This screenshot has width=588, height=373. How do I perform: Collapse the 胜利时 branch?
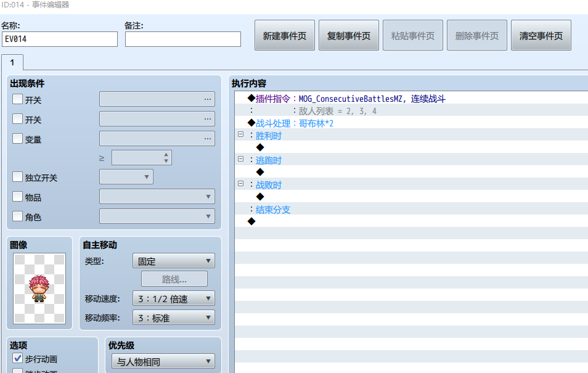pos(241,134)
